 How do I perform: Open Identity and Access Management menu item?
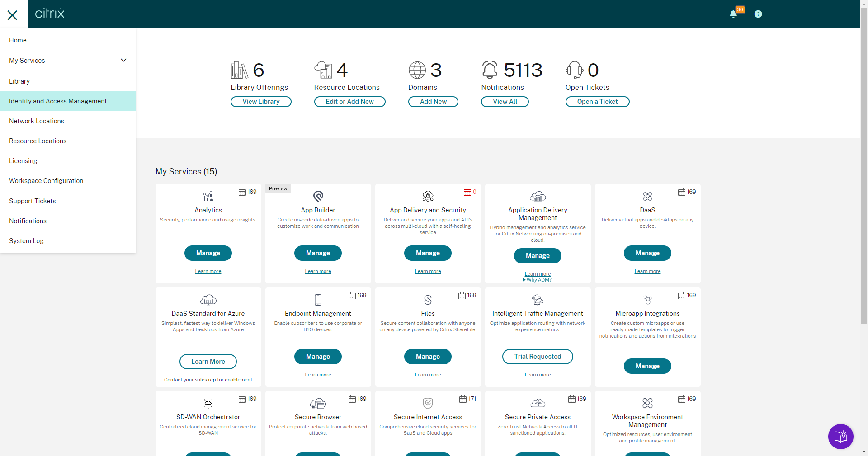(68, 101)
